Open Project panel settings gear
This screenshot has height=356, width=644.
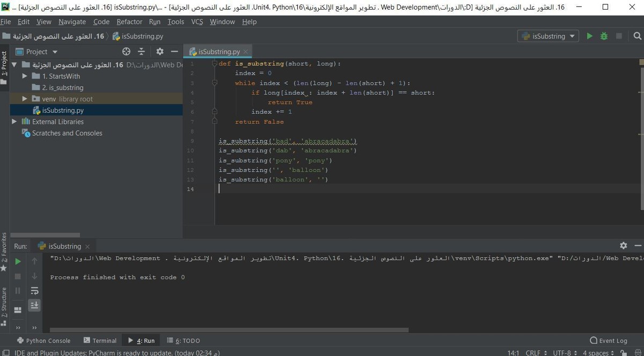(x=159, y=52)
